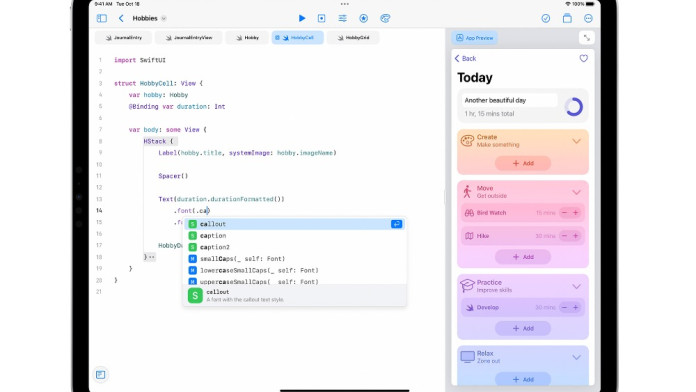Choose smallCaps(_ self: Font) suggestion
Image resolution: width=696 pixels, height=392 pixels.
pyautogui.click(x=295, y=259)
